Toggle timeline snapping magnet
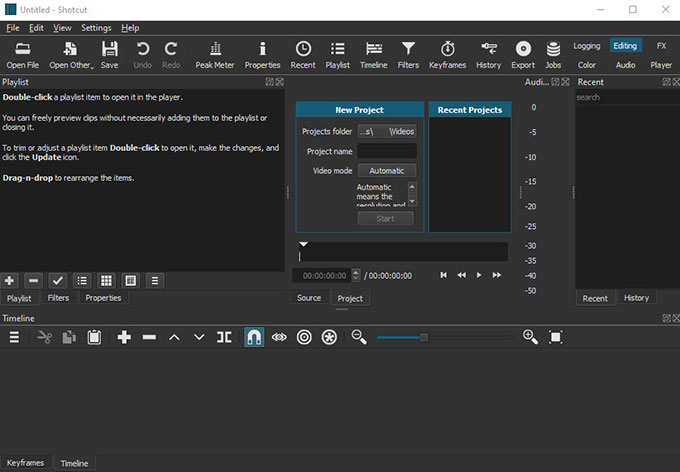 [x=254, y=337]
